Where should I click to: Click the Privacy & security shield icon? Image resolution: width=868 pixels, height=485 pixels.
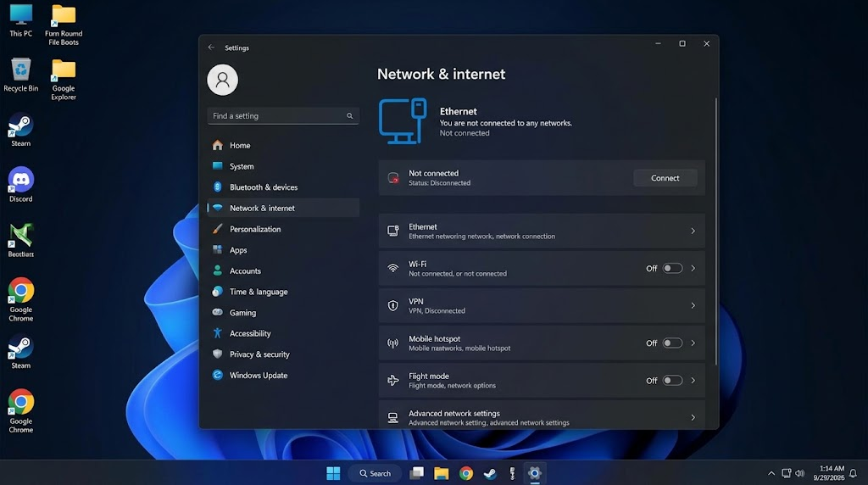point(218,354)
